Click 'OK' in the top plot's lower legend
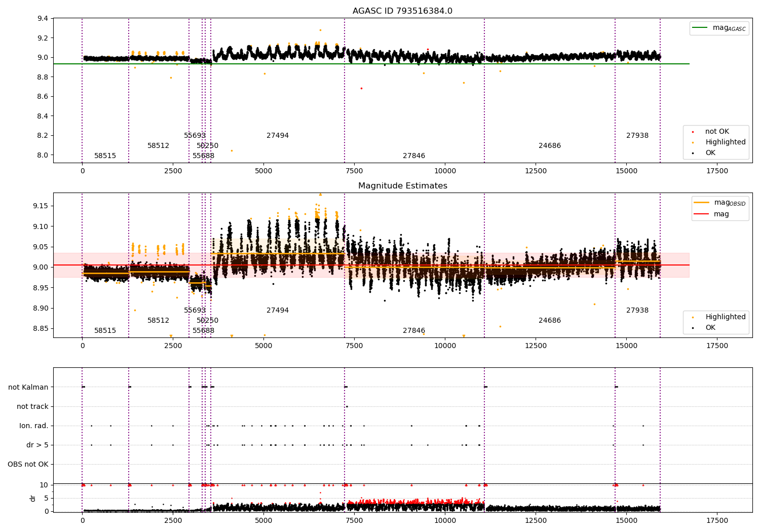760x532 pixels. [x=710, y=153]
